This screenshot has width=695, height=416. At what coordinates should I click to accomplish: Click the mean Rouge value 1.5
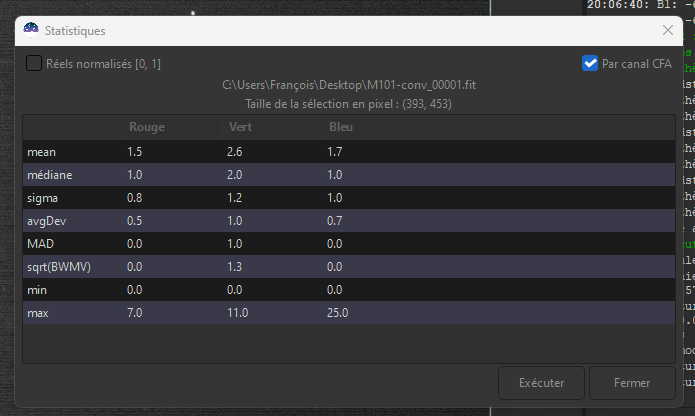[x=134, y=152]
